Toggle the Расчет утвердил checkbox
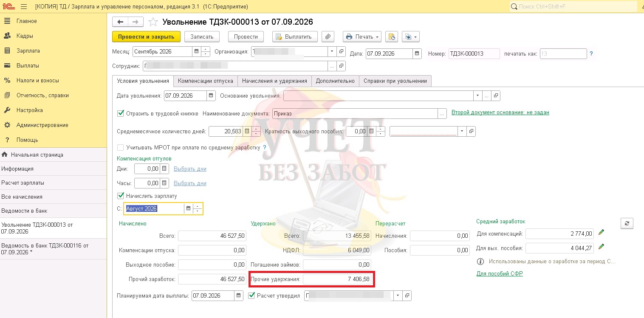 click(x=252, y=295)
